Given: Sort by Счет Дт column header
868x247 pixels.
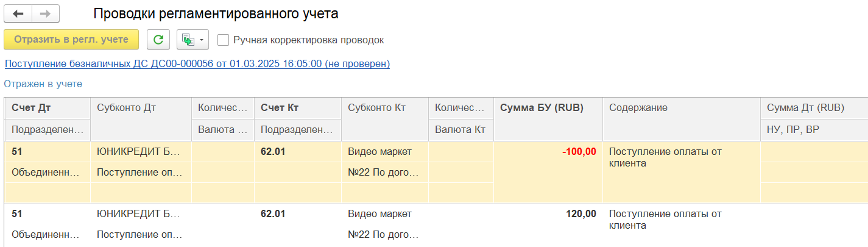Looking at the screenshot, I should point(48,108).
